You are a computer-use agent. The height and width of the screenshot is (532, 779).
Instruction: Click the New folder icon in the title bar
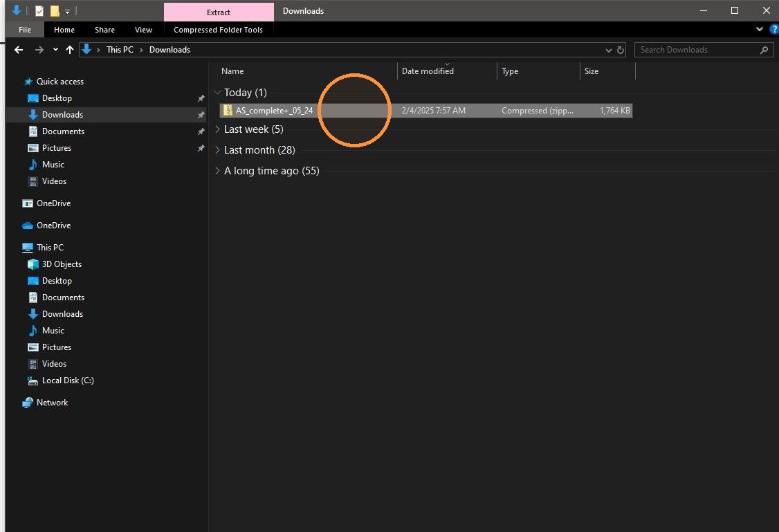click(55, 10)
